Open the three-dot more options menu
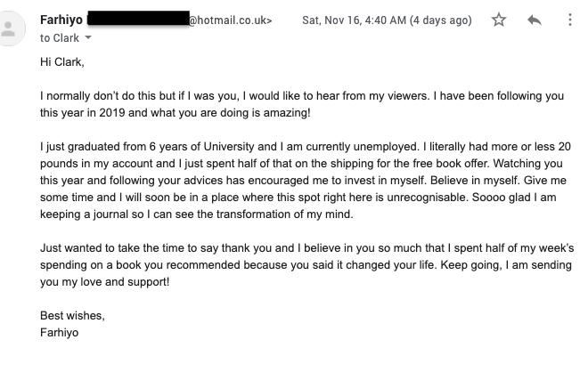 (569, 20)
